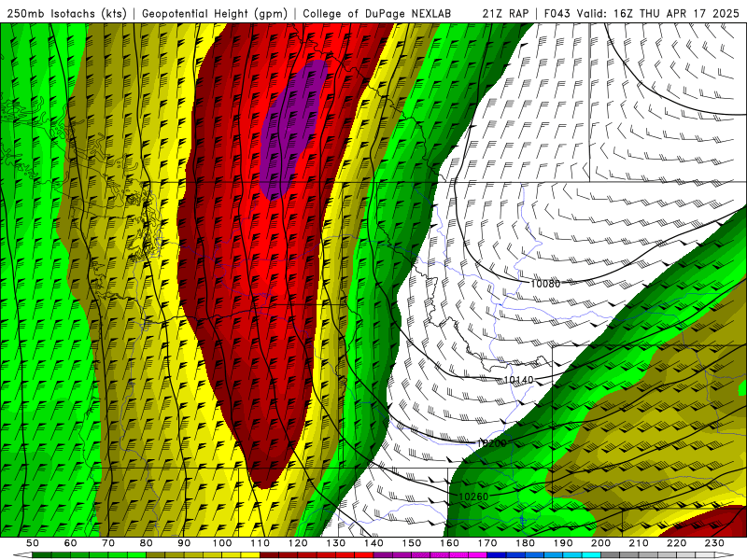Viewport: 747px width, 560px height.
Task: Click the 190 value on the color scale
Action: [x=563, y=543]
